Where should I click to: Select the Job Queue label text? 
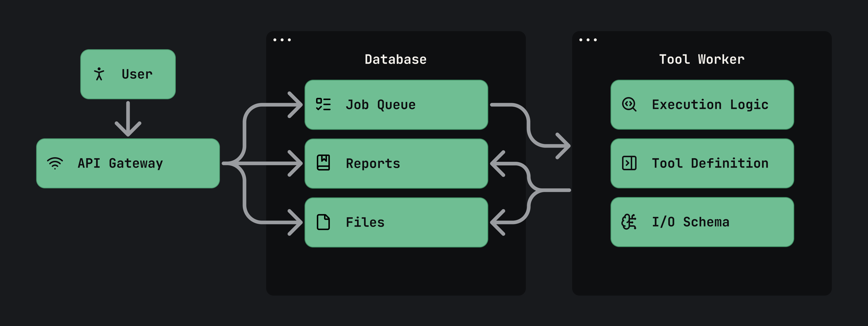381,105
